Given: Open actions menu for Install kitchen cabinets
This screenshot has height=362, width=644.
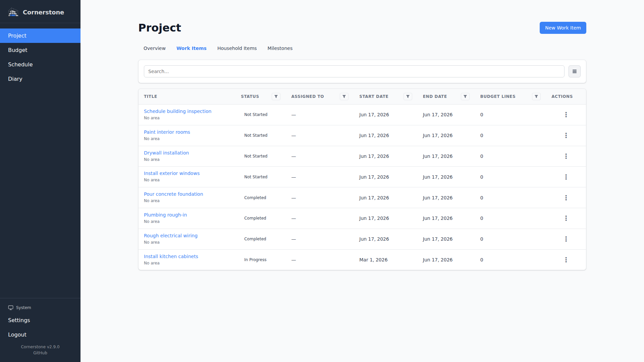Looking at the screenshot, I should [x=566, y=260].
